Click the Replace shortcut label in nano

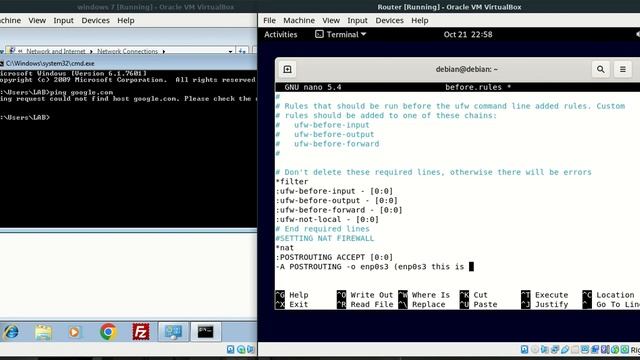[429, 304]
